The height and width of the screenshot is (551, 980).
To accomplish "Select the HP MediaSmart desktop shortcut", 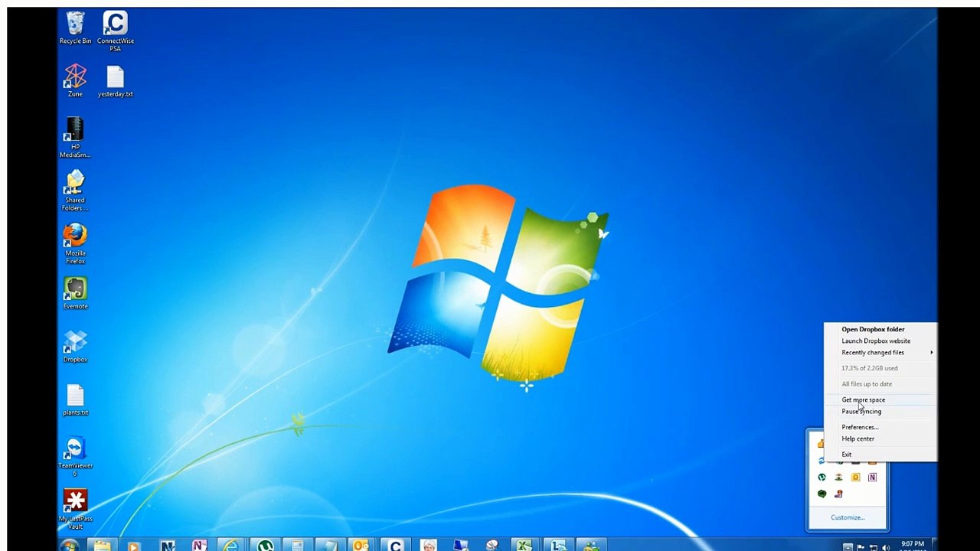I will tap(75, 138).
